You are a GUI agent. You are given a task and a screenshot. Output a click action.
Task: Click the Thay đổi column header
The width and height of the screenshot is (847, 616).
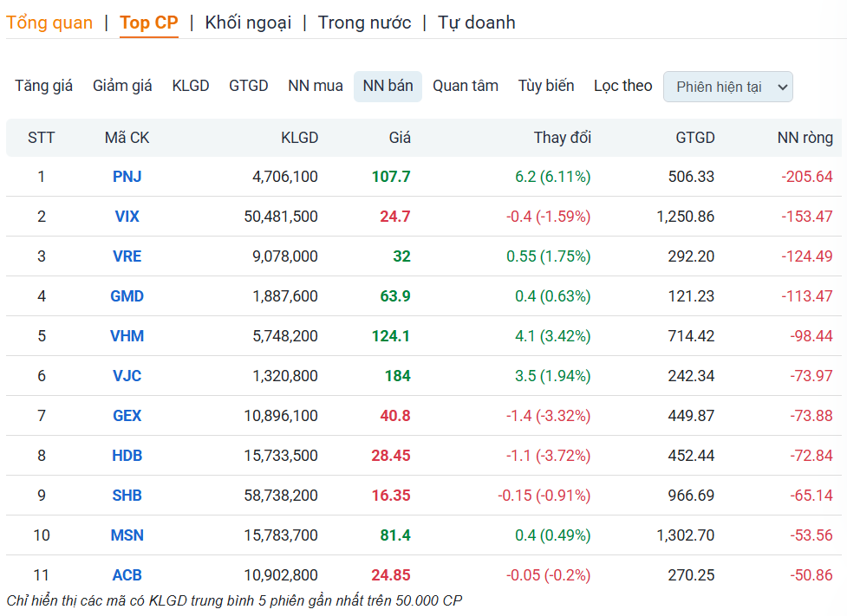click(x=562, y=138)
